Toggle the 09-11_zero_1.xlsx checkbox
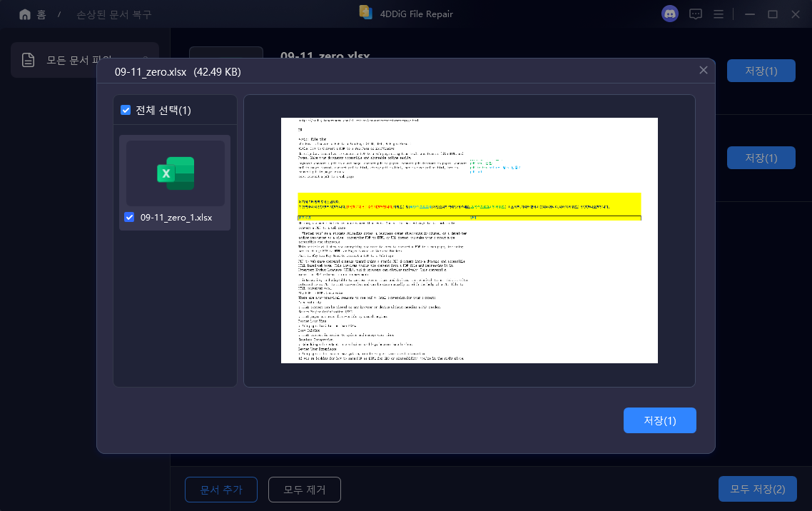 pos(129,217)
